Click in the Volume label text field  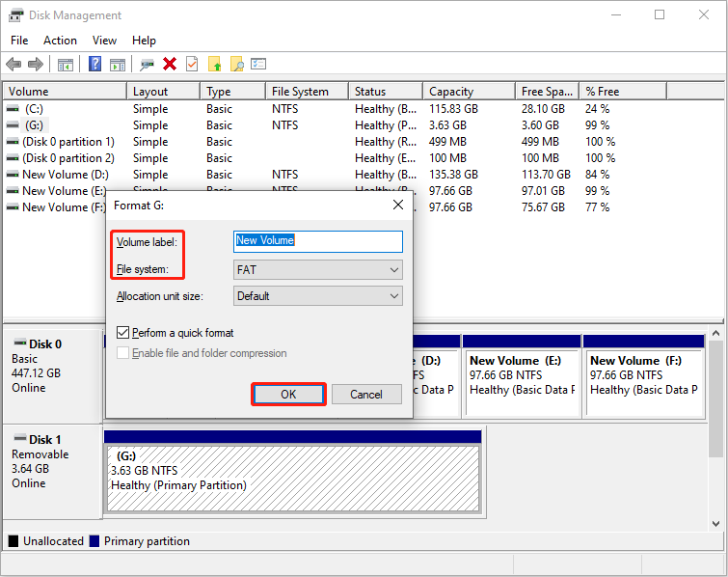pos(318,241)
